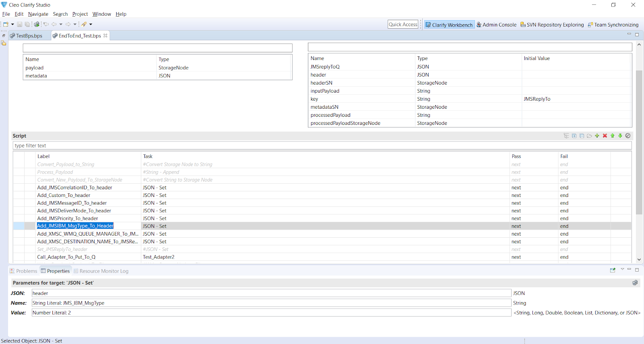Click the New wizard icon in toolbar
Viewport: 644px width, 344px height.
6,24
